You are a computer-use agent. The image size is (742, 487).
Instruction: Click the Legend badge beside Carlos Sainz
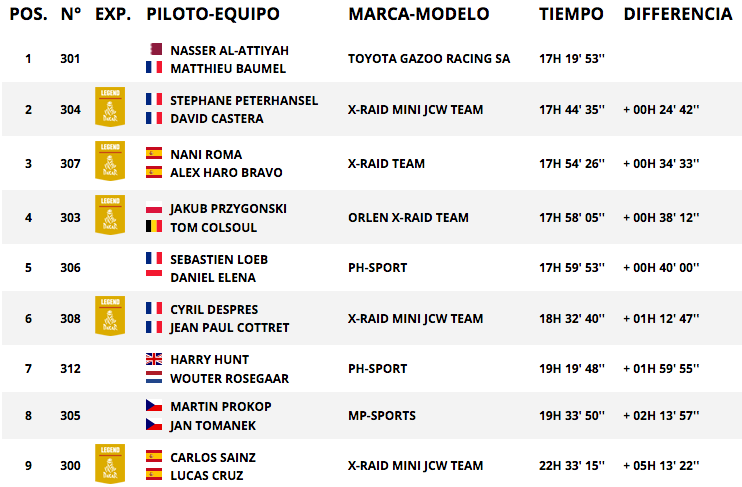click(110, 463)
